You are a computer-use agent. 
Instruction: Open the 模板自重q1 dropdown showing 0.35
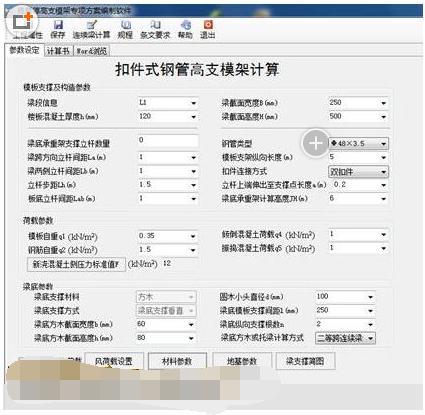coord(168,236)
